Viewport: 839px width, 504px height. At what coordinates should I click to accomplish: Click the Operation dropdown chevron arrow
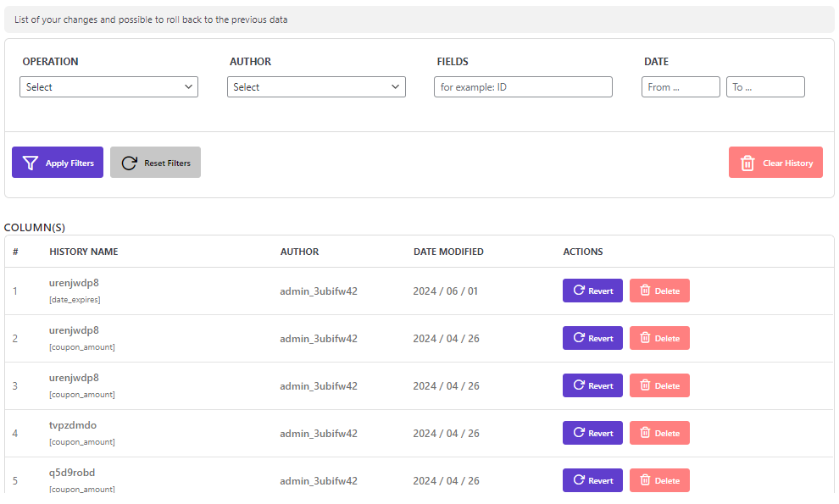pyautogui.click(x=188, y=86)
